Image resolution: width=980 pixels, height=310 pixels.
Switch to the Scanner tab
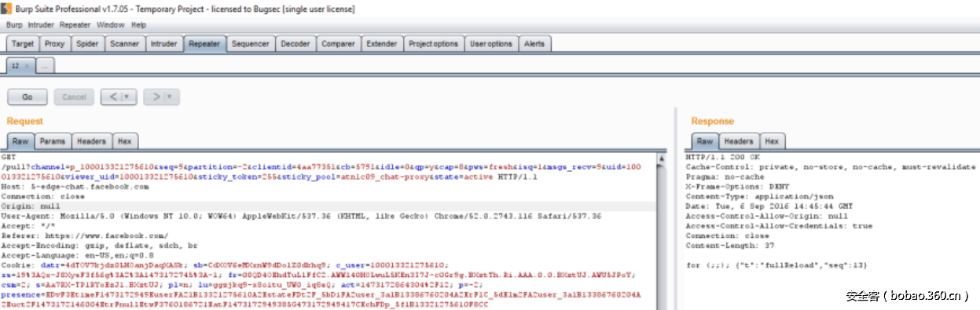(124, 44)
